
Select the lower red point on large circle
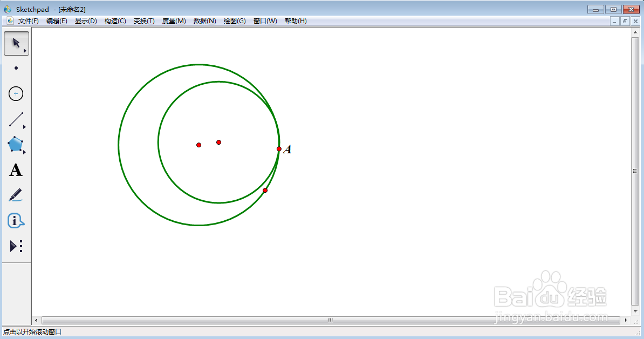[x=265, y=190]
